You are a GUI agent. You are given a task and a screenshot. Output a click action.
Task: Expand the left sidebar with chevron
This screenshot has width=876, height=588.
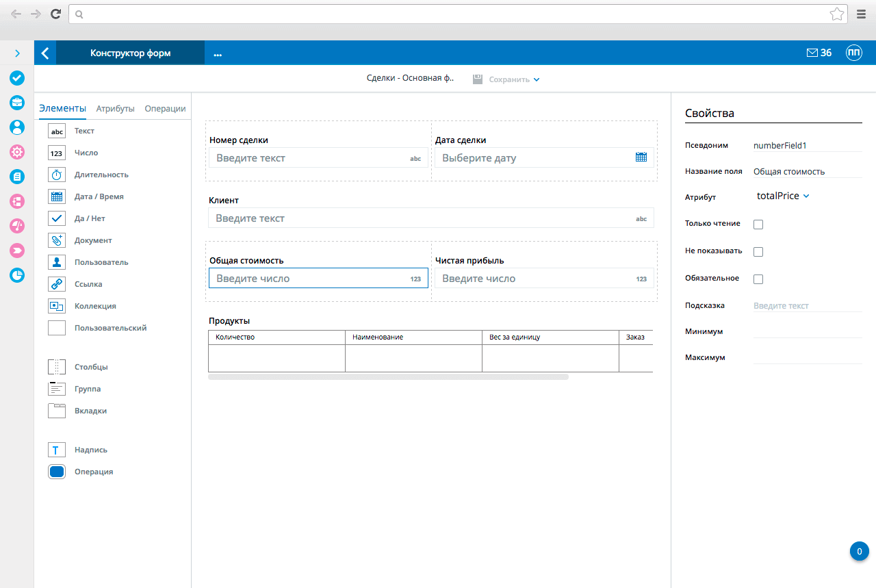pos(17,53)
